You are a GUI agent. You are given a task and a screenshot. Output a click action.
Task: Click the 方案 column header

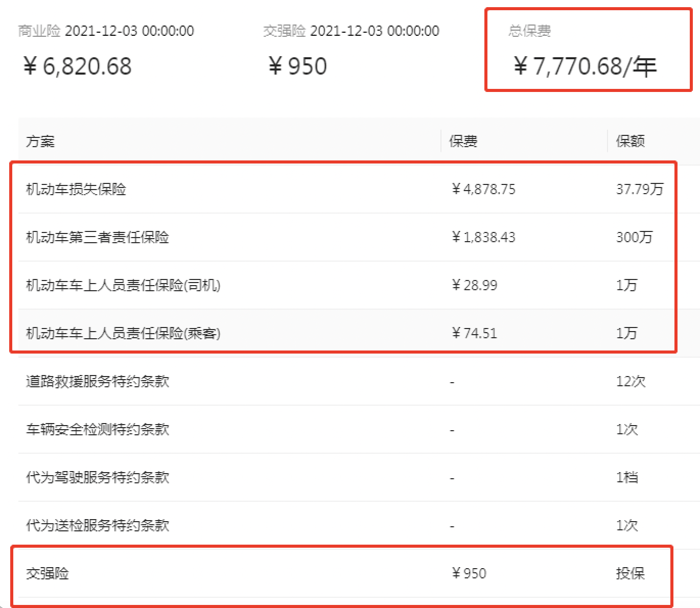40,141
